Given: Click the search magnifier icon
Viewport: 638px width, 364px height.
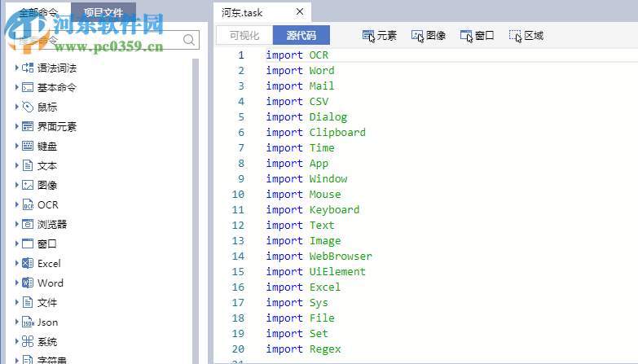Looking at the screenshot, I should pos(189,40).
